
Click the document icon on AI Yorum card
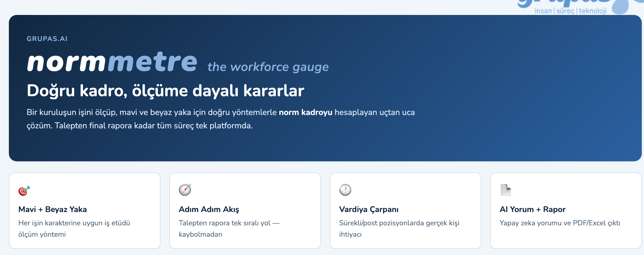[505, 190]
